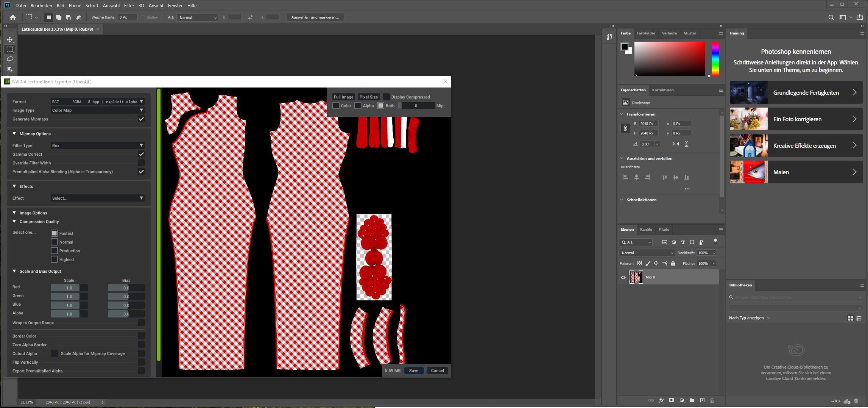The width and height of the screenshot is (868, 408).
Task: Collapse the Mipmap Options section
Action: click(14, 134)
